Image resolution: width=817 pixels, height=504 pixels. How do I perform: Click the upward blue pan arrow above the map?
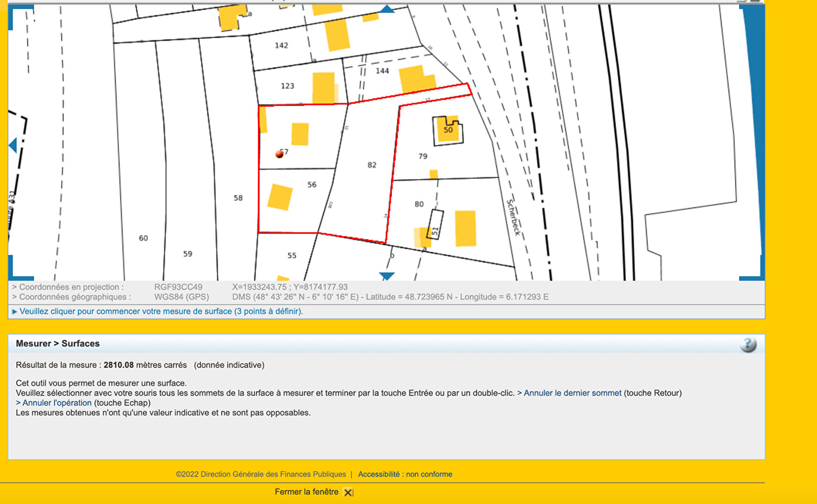click(386, 8)
